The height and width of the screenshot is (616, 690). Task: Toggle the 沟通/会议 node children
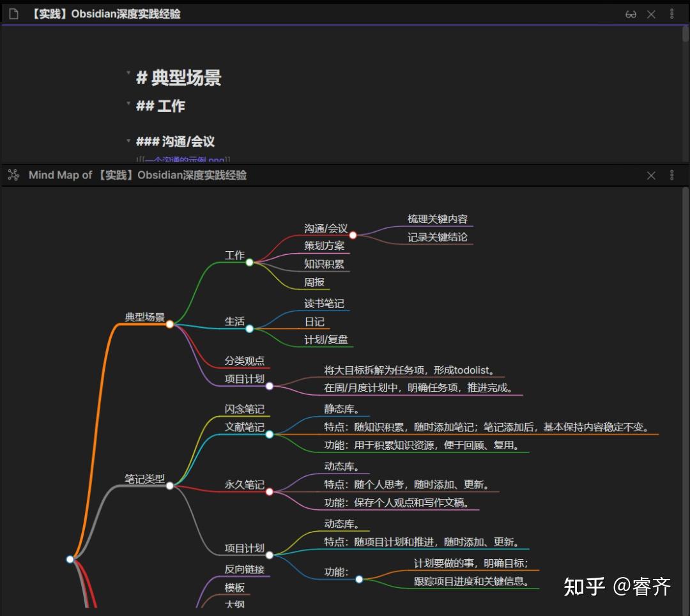click(353, 235)
